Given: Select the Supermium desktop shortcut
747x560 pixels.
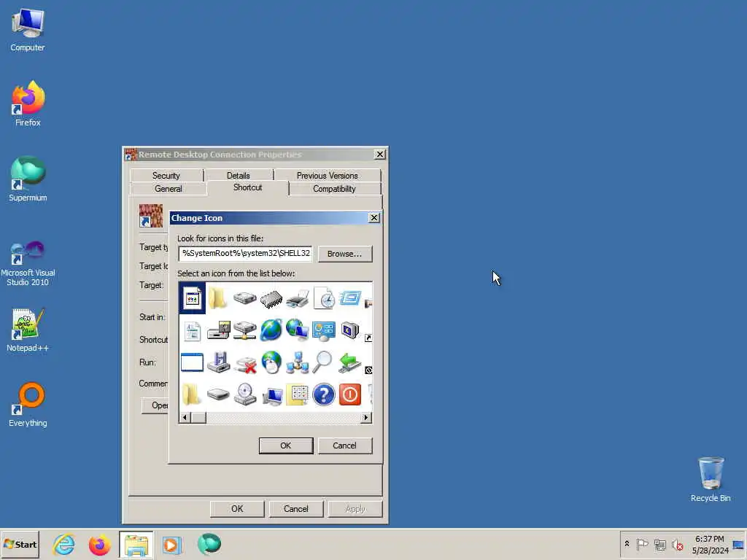Looking at the screenshot, I should point(28,179).
